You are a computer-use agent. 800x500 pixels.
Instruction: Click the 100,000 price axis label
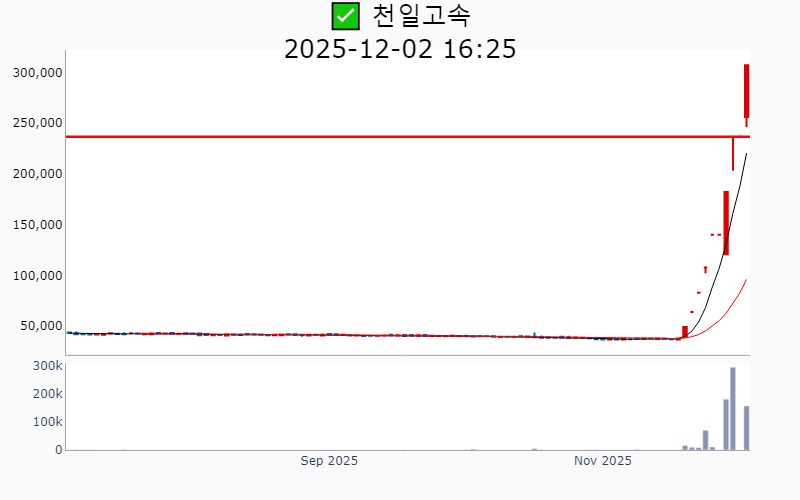37,275
